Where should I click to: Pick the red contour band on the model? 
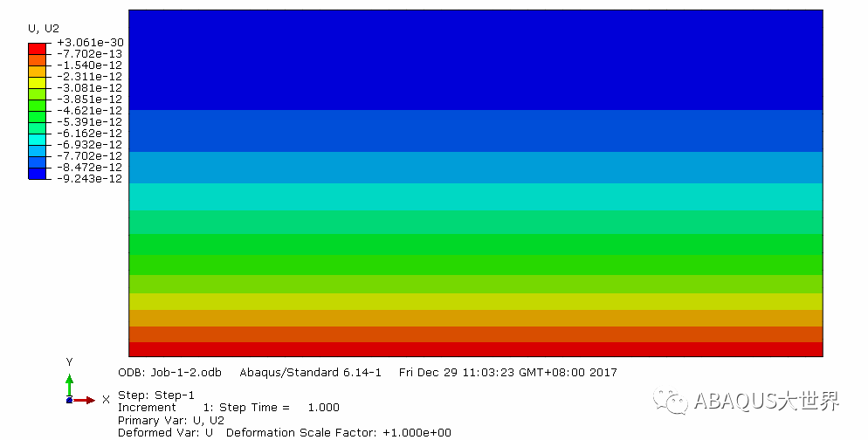tap(476, 349)
